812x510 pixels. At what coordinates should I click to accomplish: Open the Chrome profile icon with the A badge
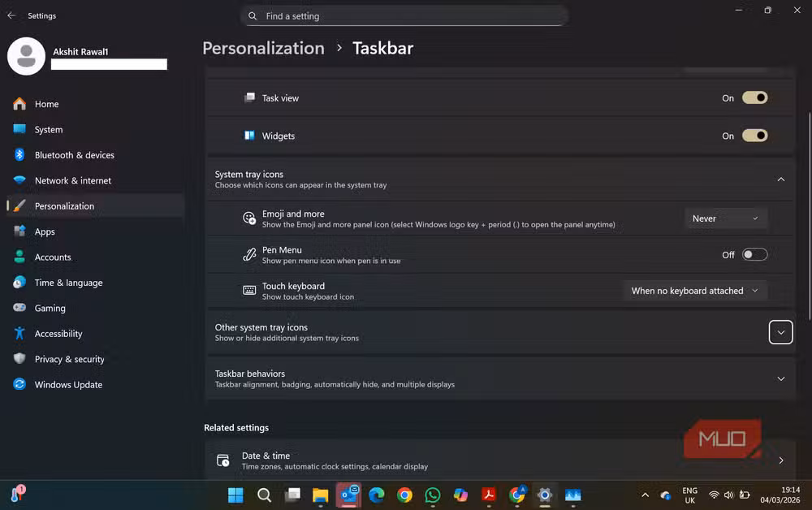click(516, 495)
